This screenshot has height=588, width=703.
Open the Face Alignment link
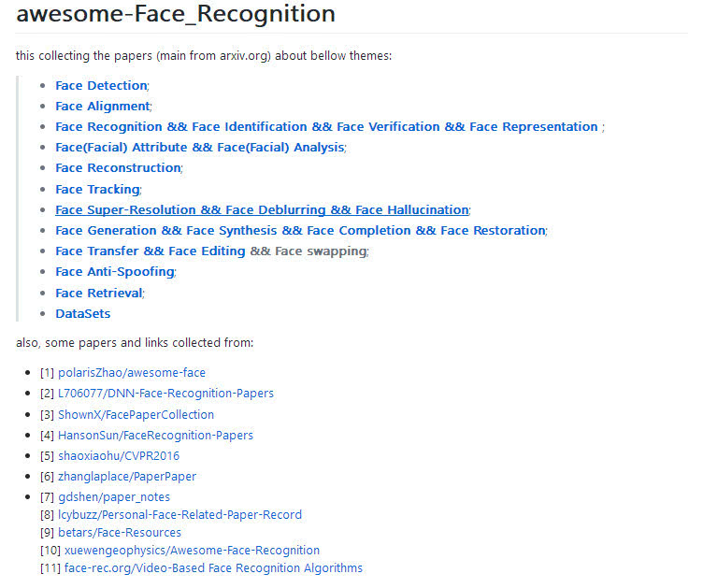tap(102, 107)
